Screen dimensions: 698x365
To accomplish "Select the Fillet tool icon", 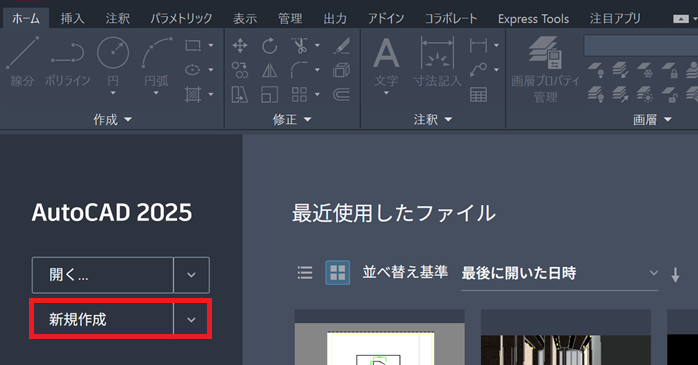I will click(x=300, y=70).
